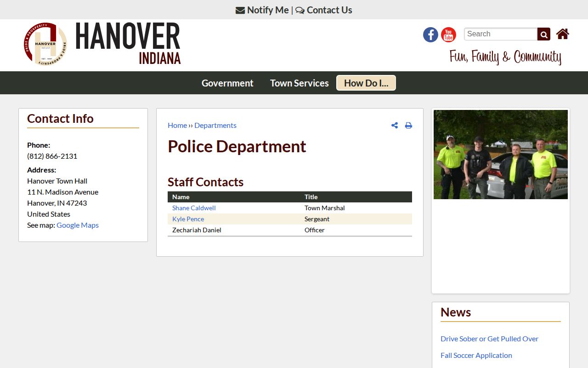Open the Fall Soccer Application news item

tap(476, 355)
